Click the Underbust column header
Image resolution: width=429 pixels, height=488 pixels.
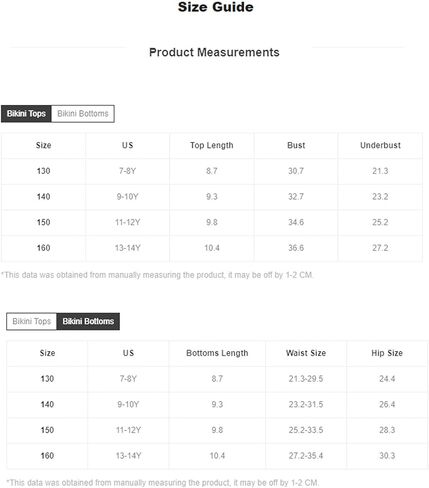click(380, 145)
